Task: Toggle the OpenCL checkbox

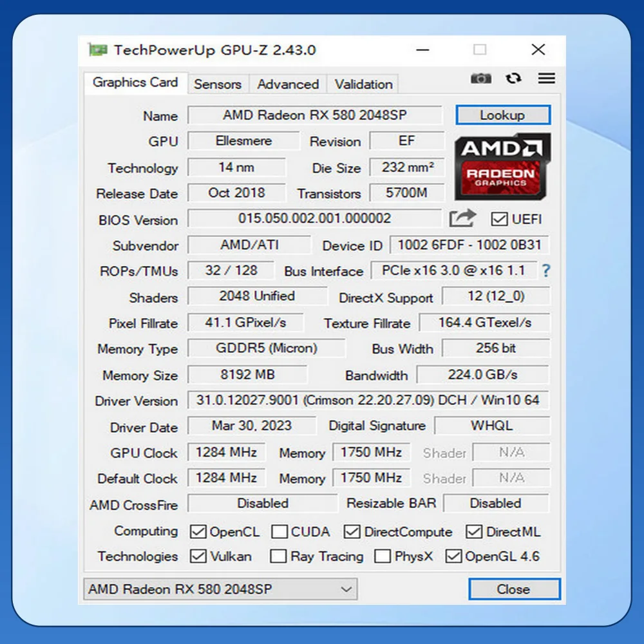Action: click(x=198, y=531)
